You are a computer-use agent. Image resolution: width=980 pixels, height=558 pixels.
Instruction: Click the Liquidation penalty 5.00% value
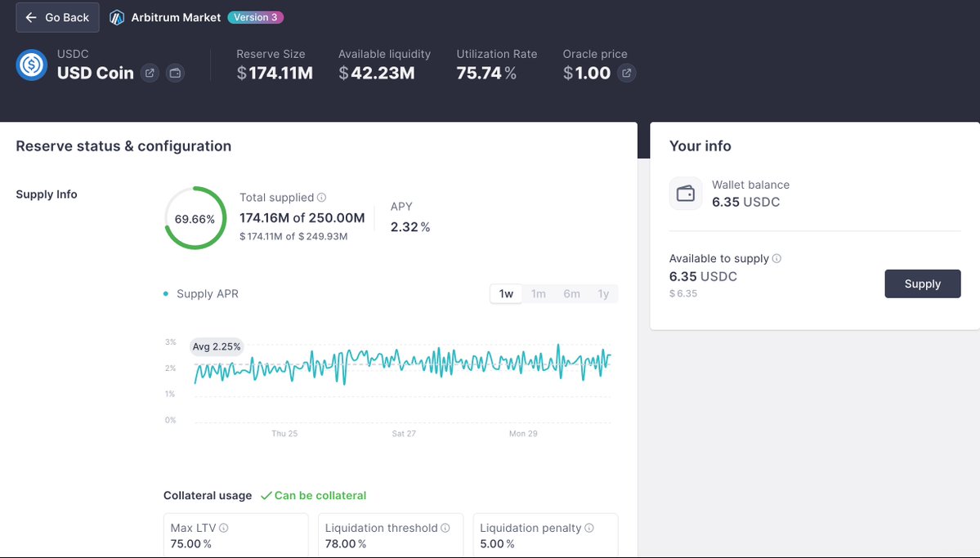pos(497,543)
